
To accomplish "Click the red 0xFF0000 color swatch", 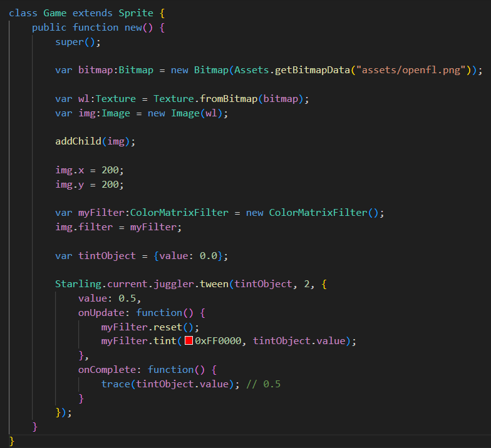I will click(x=189, y=341).
